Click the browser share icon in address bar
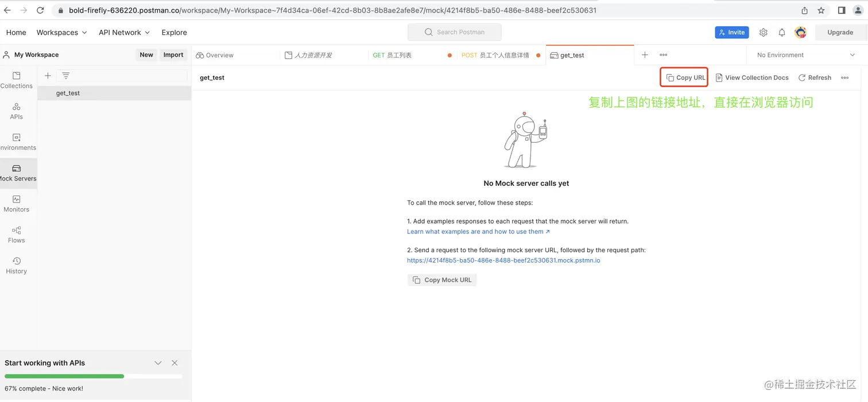This screenshot has width=868, height=402. [804, 10]
